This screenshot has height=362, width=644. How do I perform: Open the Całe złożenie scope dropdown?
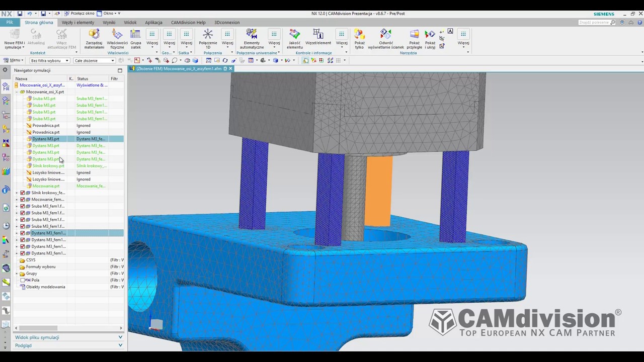(x=94, y=60)
